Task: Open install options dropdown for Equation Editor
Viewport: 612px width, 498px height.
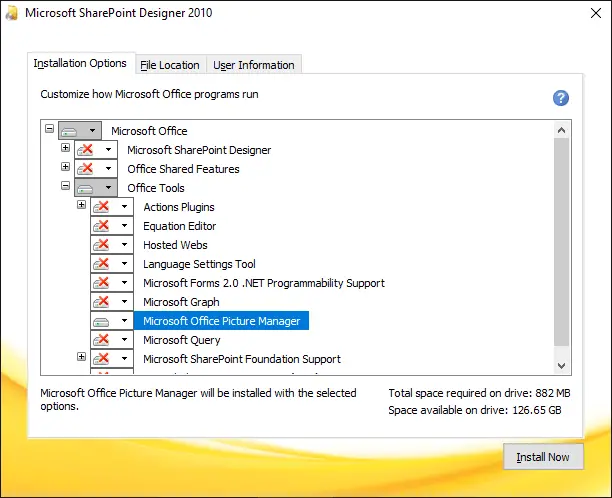Action: (125, 226)
